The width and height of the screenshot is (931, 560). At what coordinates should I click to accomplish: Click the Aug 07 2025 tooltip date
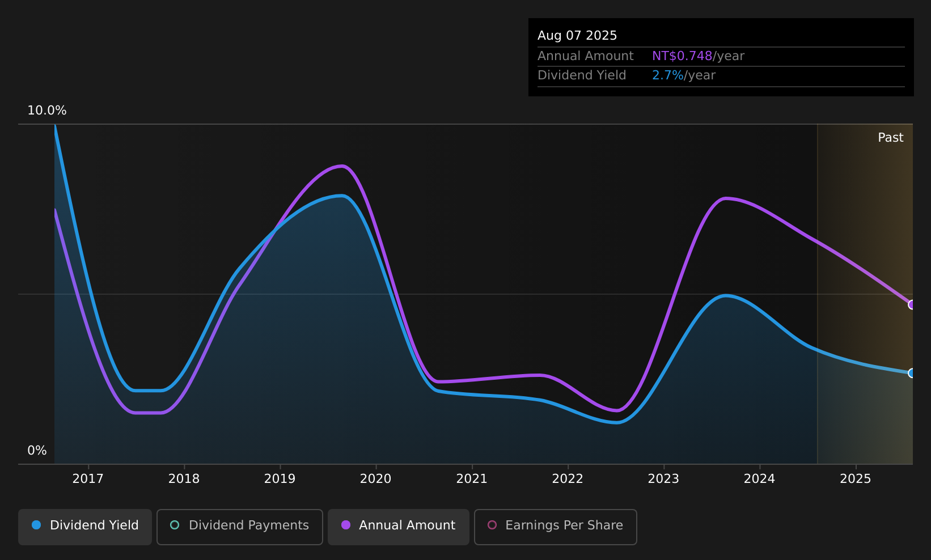click(x=577, y=36)
